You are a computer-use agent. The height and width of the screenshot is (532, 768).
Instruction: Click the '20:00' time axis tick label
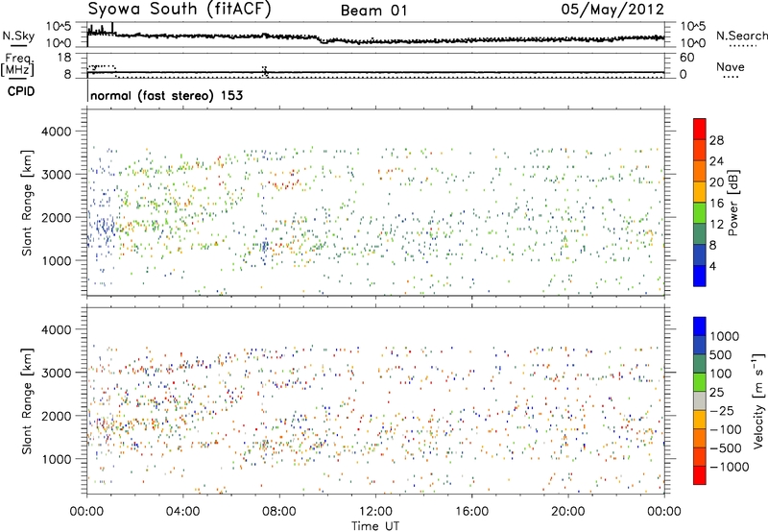[x=568, y=511]
